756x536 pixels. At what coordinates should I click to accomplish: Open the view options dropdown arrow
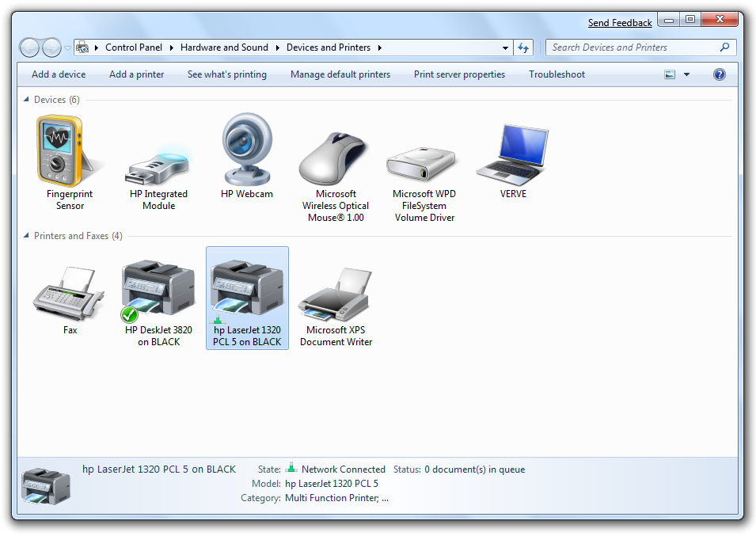tap(686, 74)
